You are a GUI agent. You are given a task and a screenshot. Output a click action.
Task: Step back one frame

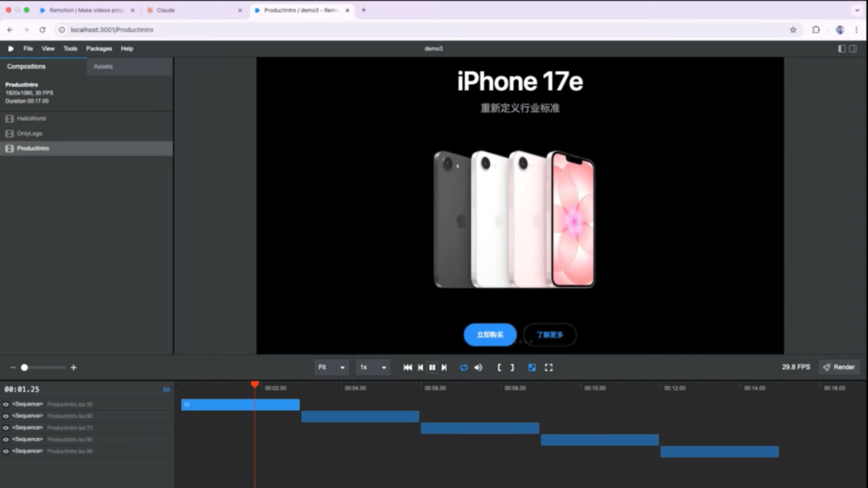click(x=420, y=368)
